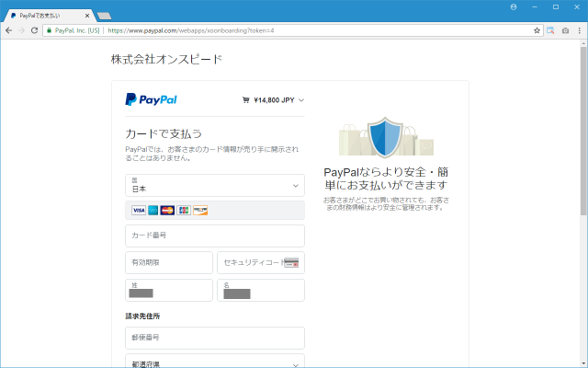This screenshot has width=588, height=368.
Task: Maximize the Chrome window
Action: tap(556, 6)
